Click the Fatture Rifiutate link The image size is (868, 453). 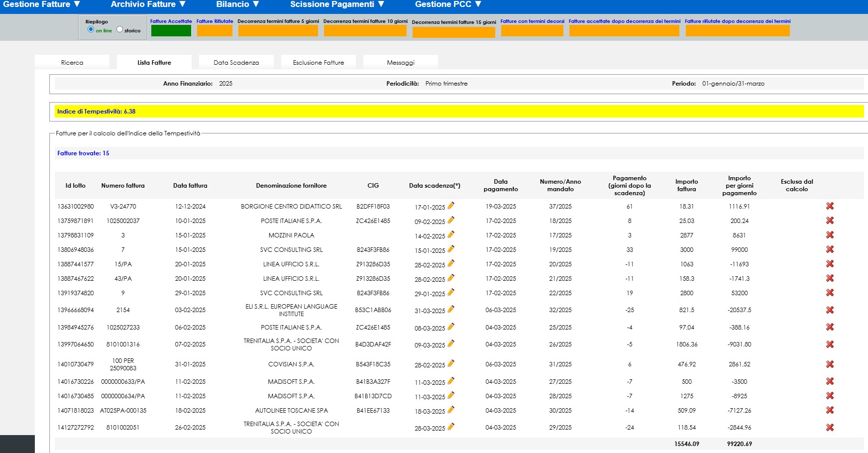pos(215,21)
